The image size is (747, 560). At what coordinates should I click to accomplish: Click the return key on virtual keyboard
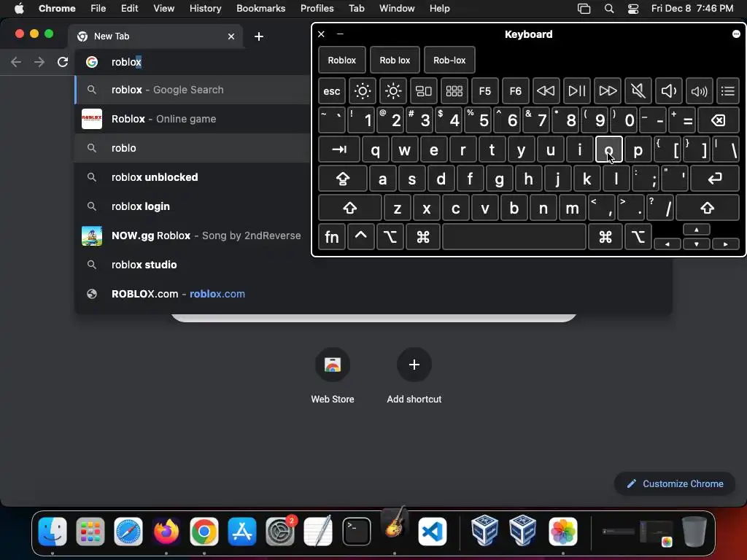(715, 179)
